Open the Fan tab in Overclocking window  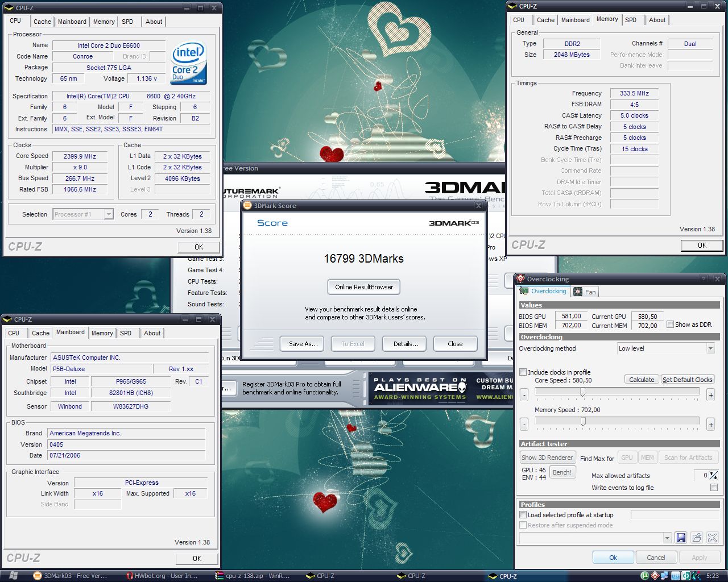coord(585,292)
